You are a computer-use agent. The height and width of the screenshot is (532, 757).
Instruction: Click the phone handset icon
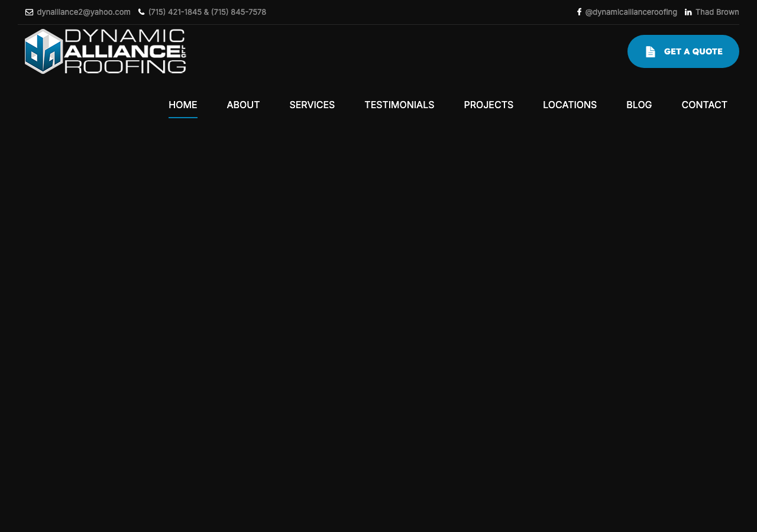tap(141, 12)
